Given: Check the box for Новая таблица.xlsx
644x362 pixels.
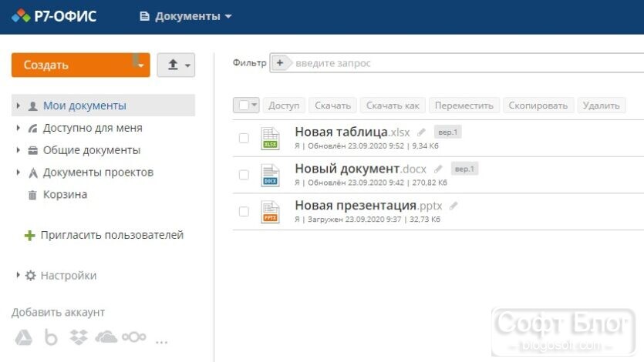Looking at the screenshot, I should pyautogui.click(x=244, y=138).
